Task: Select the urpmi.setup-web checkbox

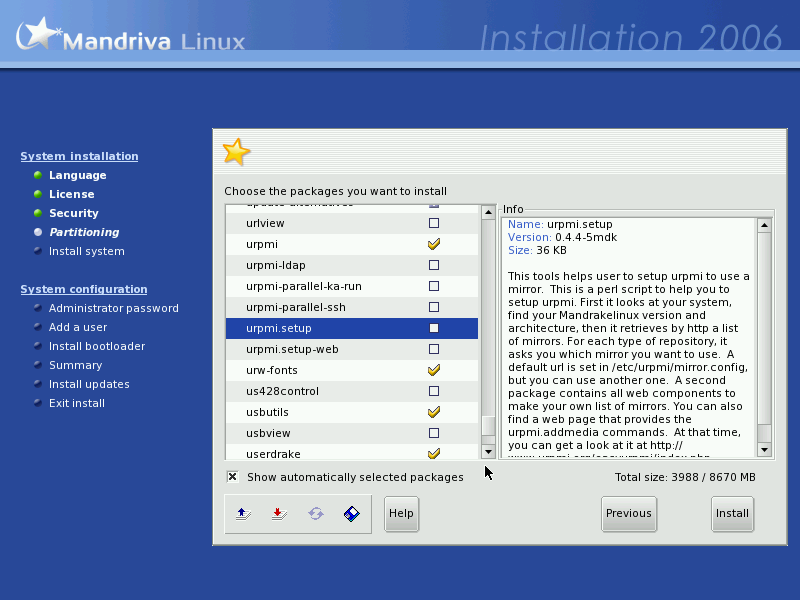Action: 434,349
